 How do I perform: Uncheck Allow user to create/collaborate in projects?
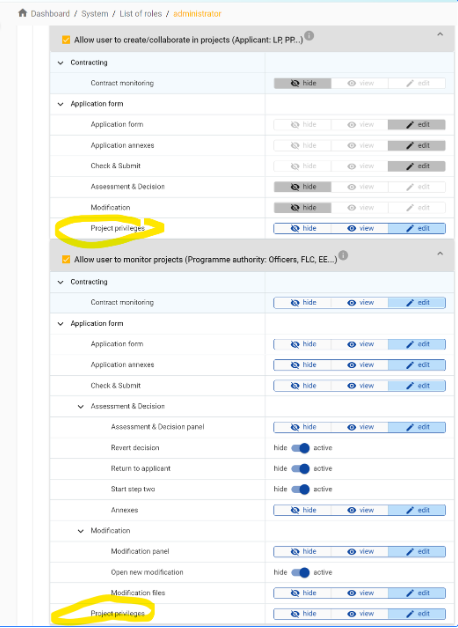(66, 40)
